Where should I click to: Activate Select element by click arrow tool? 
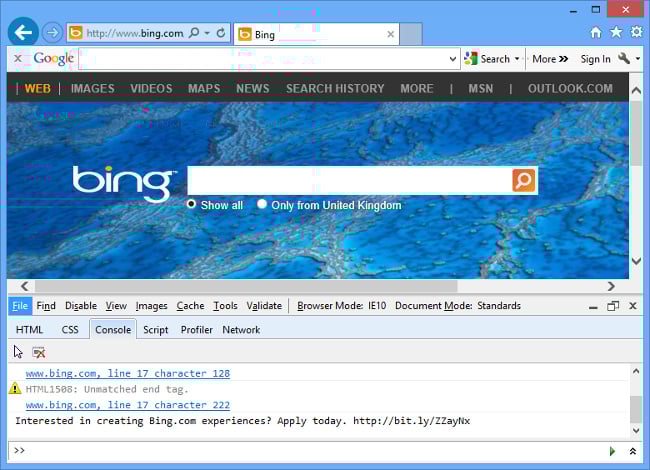click(18, 352)
